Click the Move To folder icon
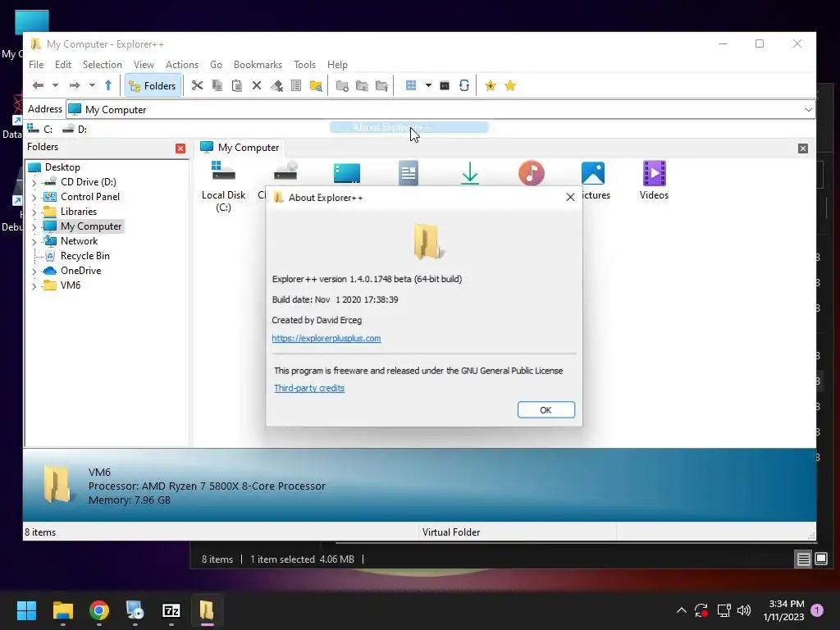840x630 pixels. coord(381,85)
